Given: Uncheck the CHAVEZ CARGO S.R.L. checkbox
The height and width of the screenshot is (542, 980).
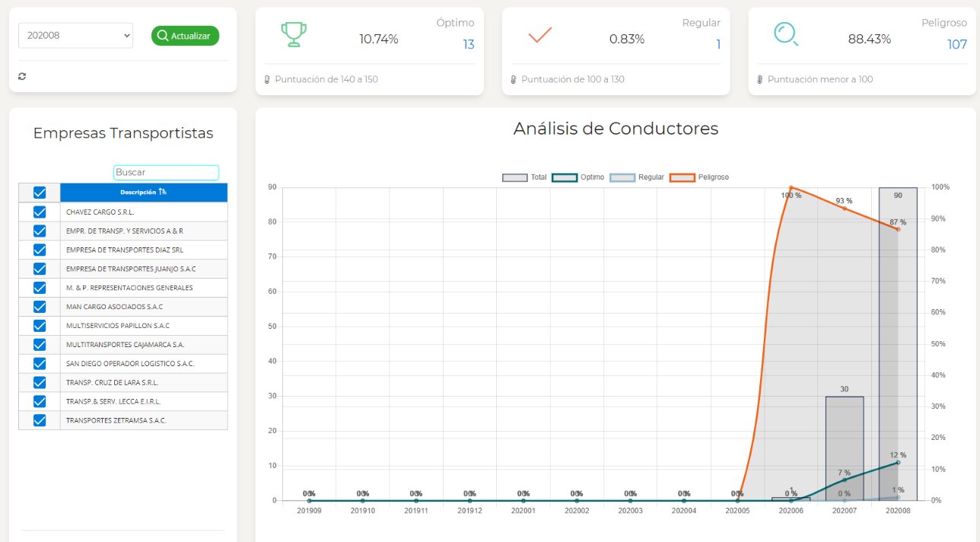Looking at the screenshot, I should pyautogui.click(x=40, y=212).
